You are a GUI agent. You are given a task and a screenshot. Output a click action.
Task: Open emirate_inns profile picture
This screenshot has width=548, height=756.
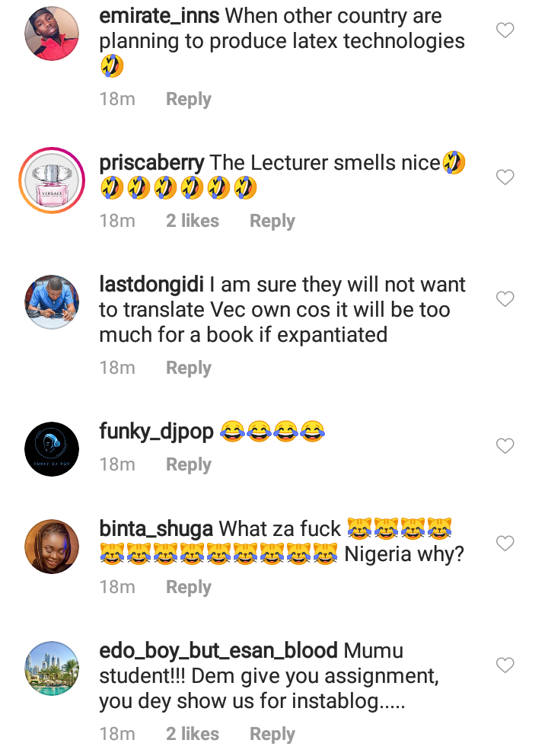pyautogui.click(x=52, y=33)
